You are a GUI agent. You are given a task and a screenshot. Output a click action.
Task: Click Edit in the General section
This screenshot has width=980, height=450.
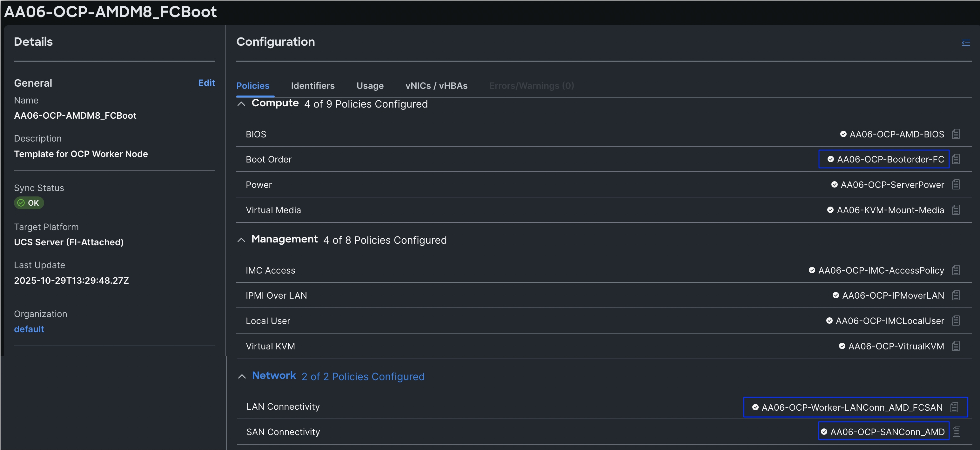[x=206, y=83]
